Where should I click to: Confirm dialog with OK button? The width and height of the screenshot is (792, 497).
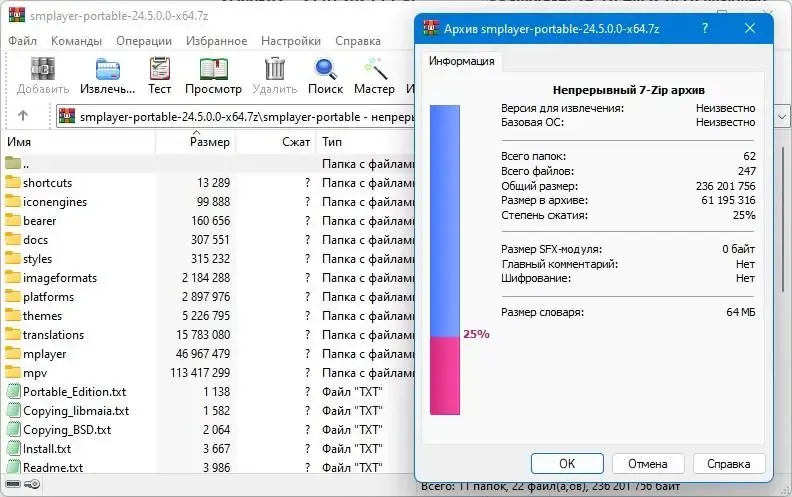567,464
